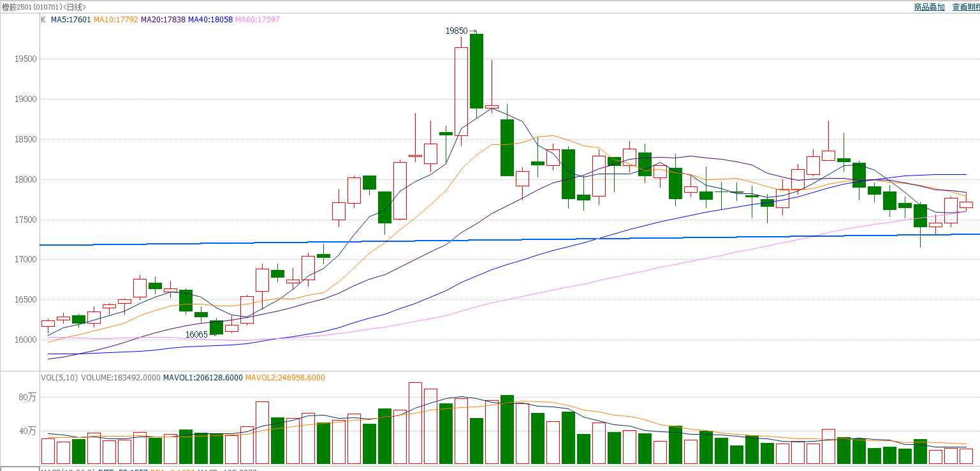Open the 商品叠加 link
980x471 pixels.
[x=929, y=7]
